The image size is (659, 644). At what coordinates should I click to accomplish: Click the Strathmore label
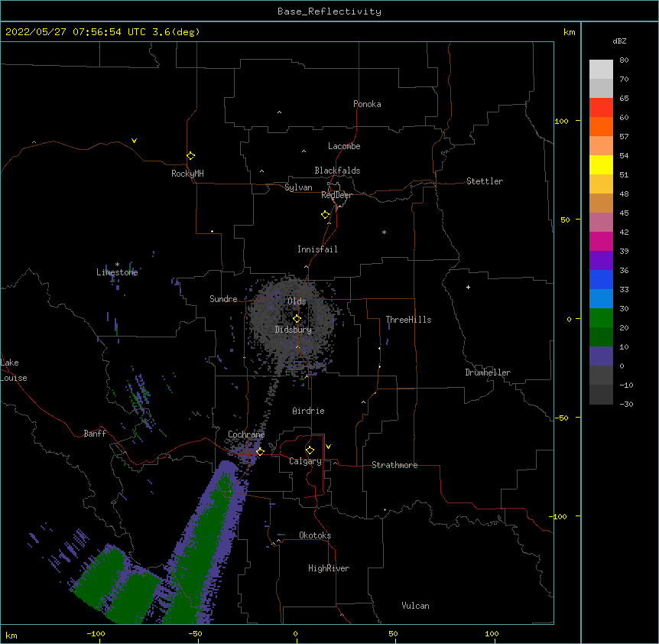tap(394, 465)
